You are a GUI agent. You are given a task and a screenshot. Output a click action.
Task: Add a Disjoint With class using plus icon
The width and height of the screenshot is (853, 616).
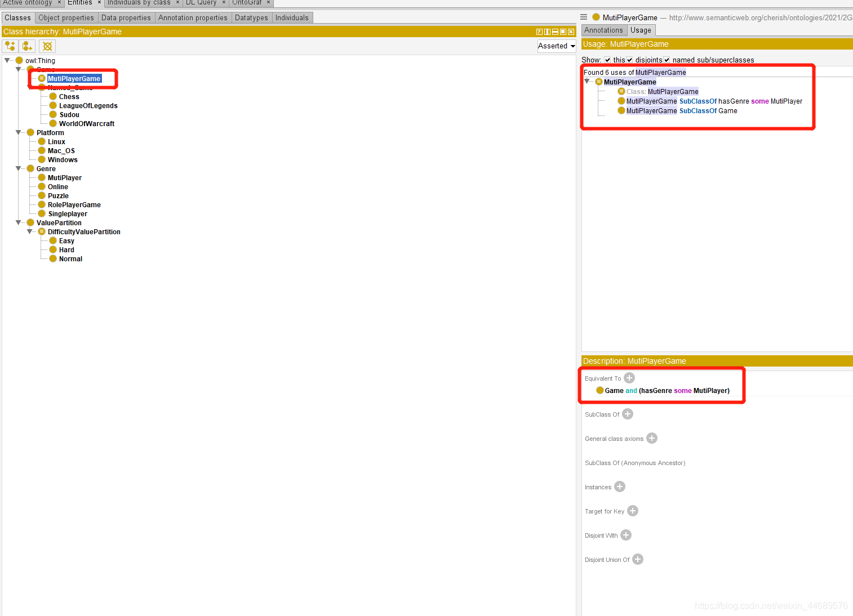(x=626, y=535)
